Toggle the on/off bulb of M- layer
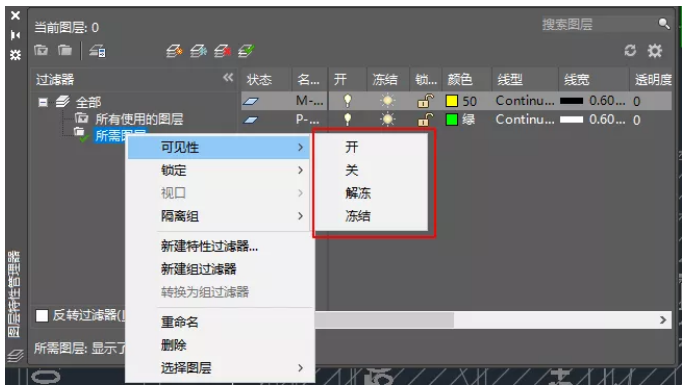This screenshot has width=686, height=388. 347,101
